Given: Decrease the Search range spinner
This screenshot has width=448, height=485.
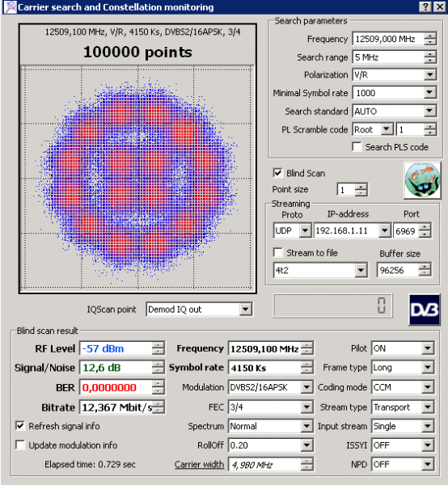Looking at the screenshot, I should point(429,61).
